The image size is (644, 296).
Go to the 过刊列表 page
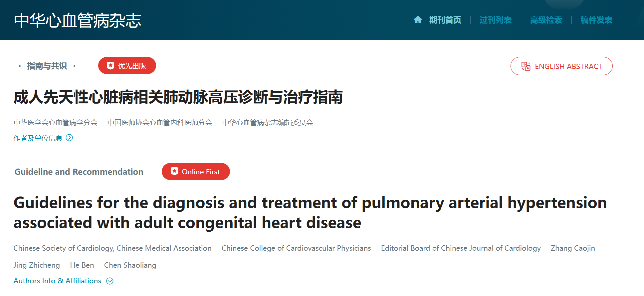tap(495, 20)
